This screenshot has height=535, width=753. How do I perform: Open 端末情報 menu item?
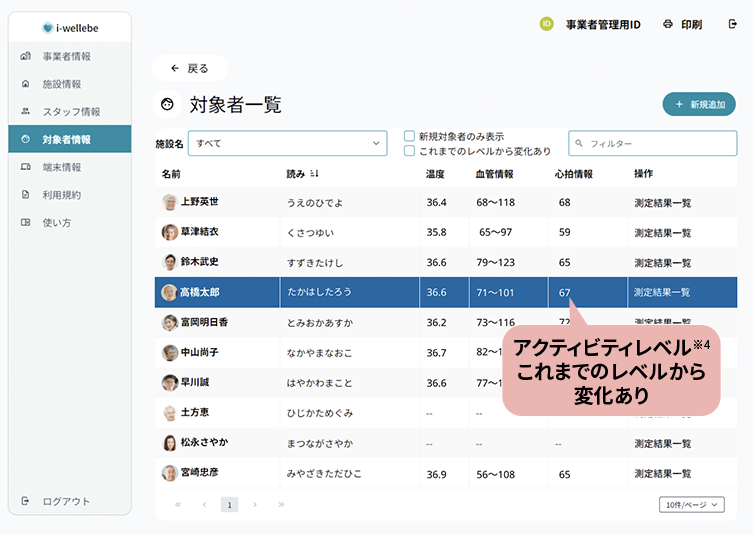[x=70, y=167]
